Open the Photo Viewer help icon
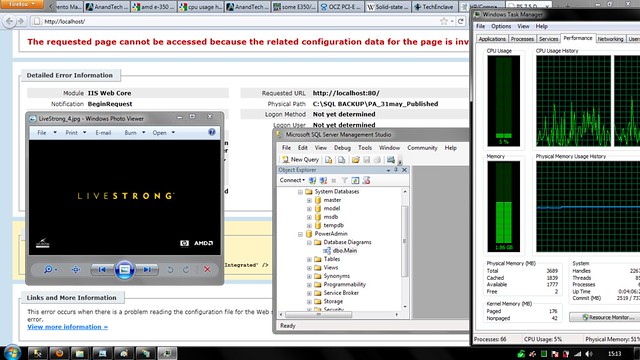640x360 pixels. tap(211, 132)
